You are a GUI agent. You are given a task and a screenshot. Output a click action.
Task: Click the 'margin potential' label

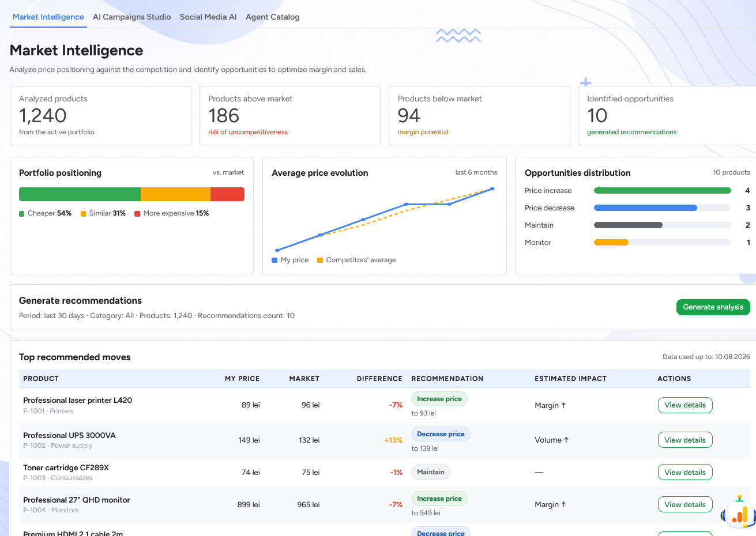(x=423, y=132)
